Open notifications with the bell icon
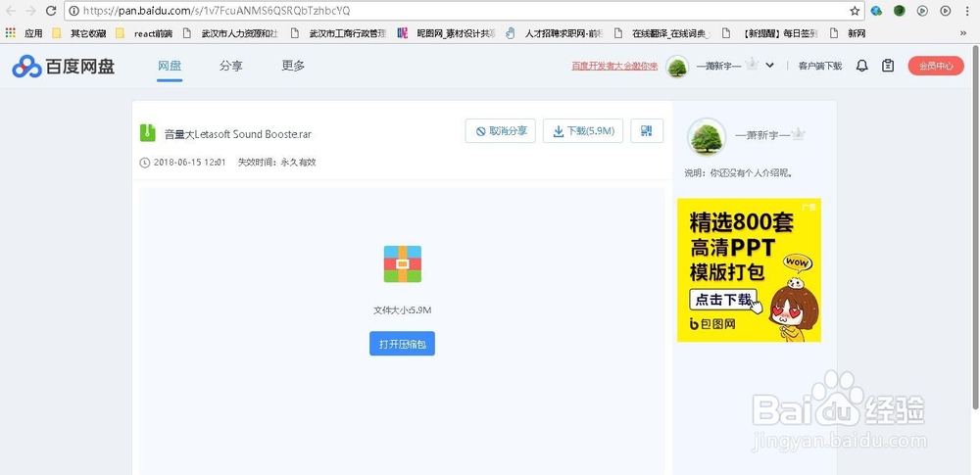 pos(861,66)
